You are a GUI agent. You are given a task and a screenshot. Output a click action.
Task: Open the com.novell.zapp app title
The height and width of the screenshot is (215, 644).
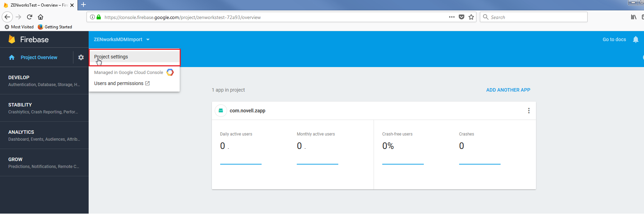click(248, 111)
